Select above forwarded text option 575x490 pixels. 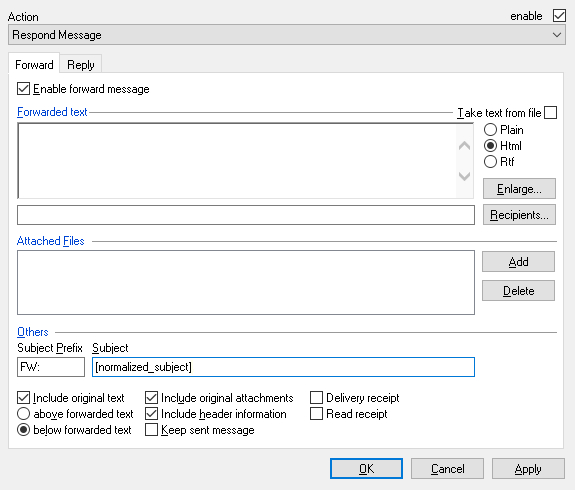(x=23, y=414)
